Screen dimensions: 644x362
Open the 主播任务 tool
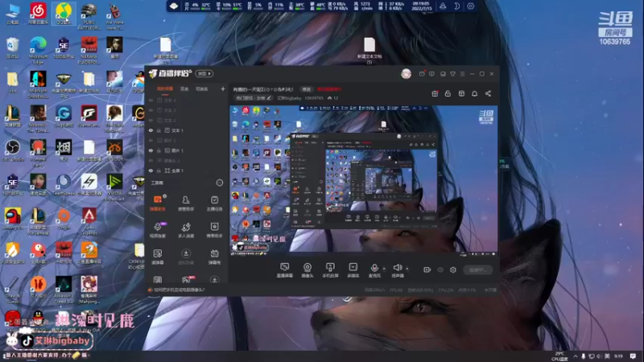pyautogui.click(x=214, y=204)
